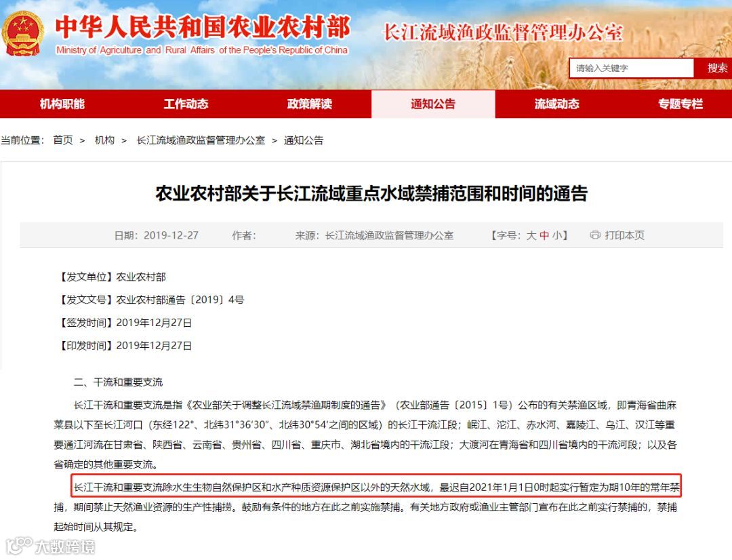Open the 机构职能 menu tab

(62, 104)
